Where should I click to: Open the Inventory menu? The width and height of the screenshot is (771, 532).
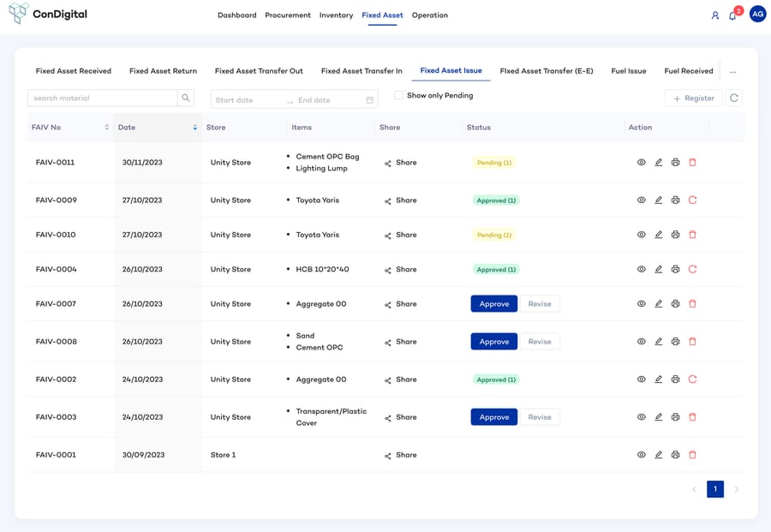tap(336, 15)
